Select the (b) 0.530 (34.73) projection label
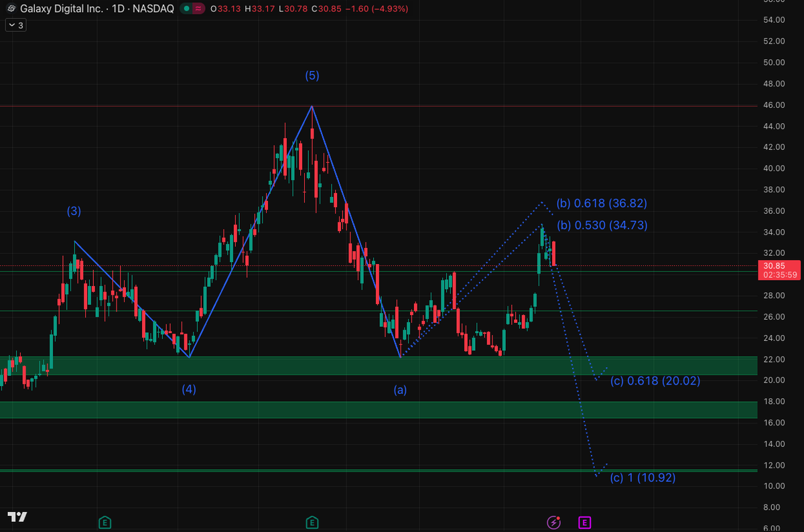Image resolution: width=804 pixels, height=532 pixels. tap(602, 225)
